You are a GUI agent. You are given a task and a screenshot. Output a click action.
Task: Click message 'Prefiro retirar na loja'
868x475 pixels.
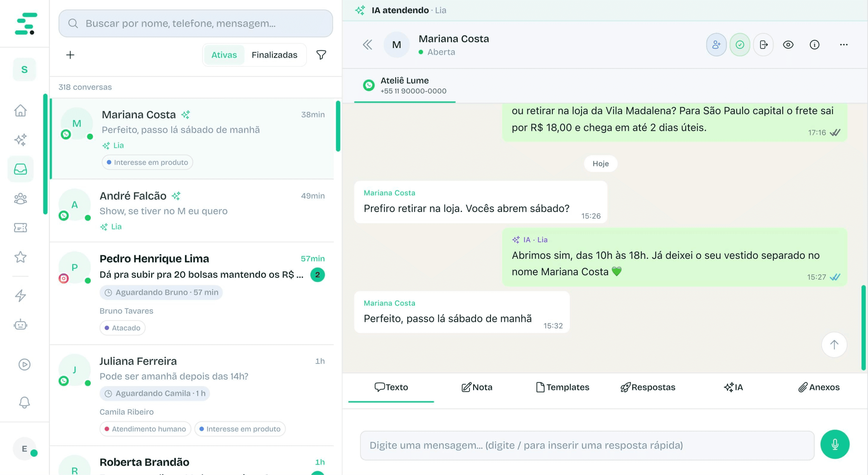(x=481, y=202)
